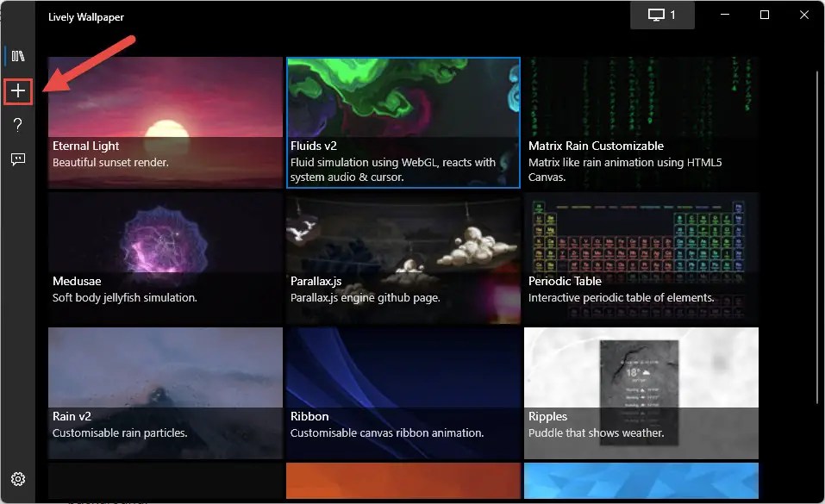Open the wallpaper library view
Viewport: 825px width, 504px height.
[x=18, y=55]
